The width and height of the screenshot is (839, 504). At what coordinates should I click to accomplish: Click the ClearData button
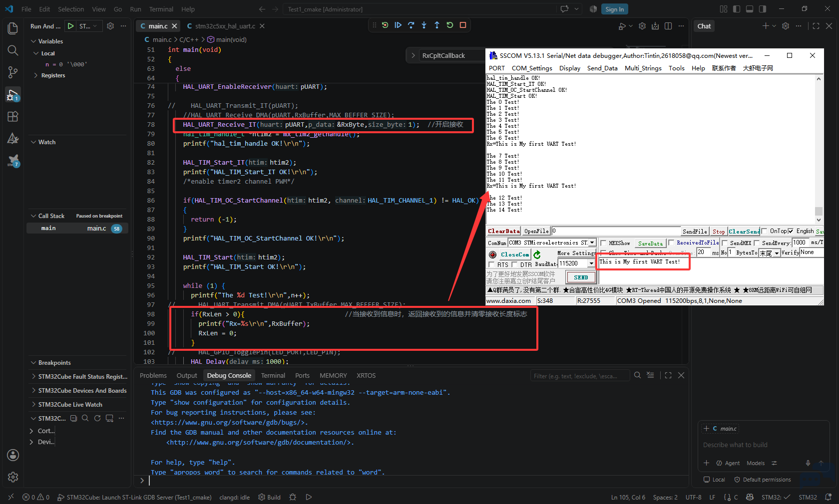click(x=504, y=231)
